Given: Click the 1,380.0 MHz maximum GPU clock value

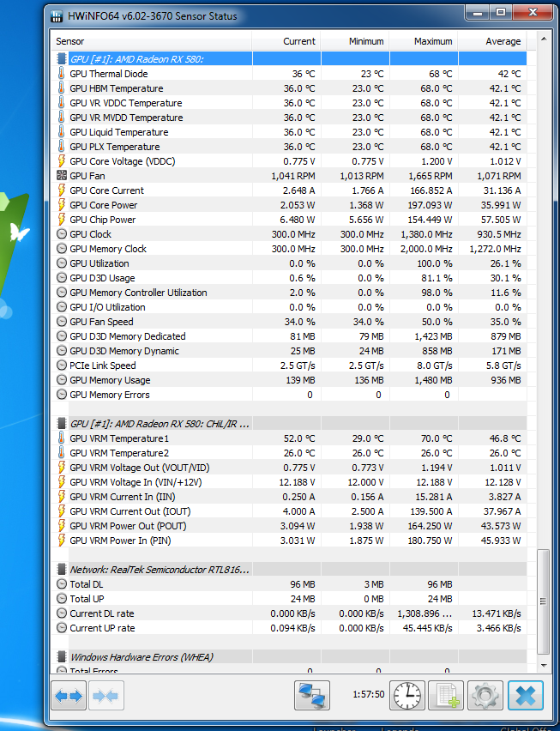Looking at the screenshot, I should tap(426, 234).
